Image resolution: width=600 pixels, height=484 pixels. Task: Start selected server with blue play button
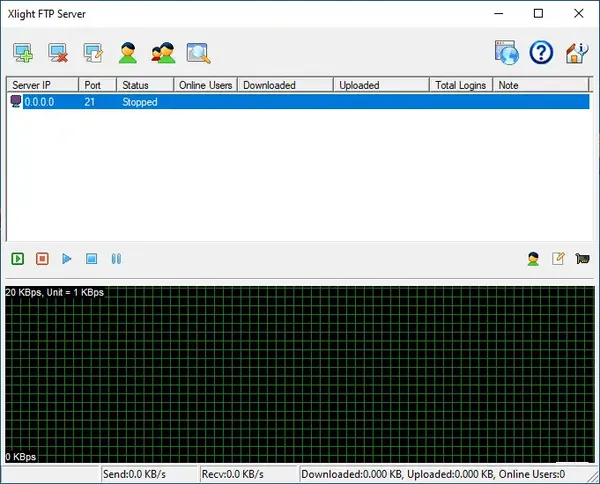[67, 259]
